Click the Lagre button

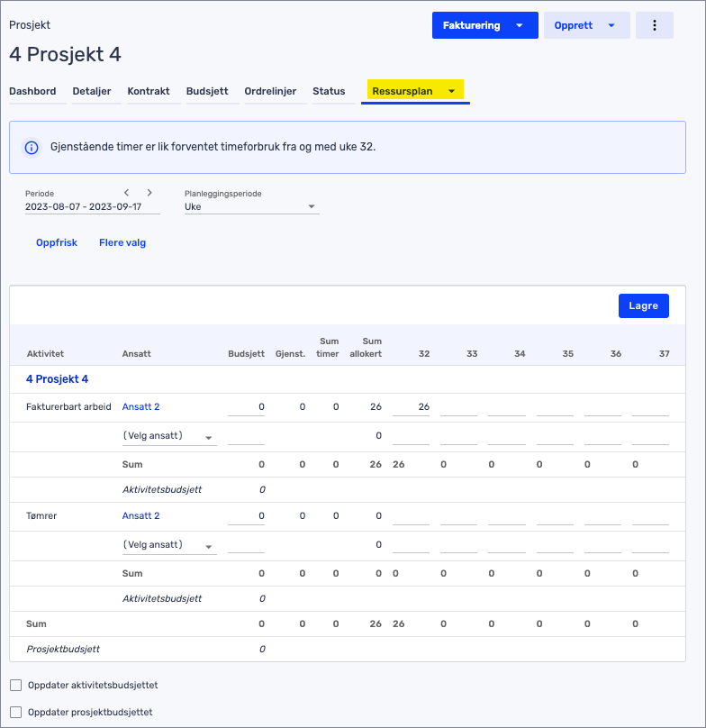pyautogui.click(x=643, y=305)
